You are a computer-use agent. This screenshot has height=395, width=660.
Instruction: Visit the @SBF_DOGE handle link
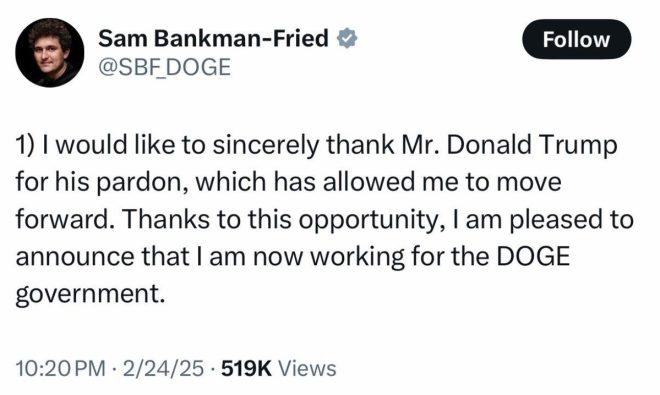pyautogui.click(x=165, y=67)
